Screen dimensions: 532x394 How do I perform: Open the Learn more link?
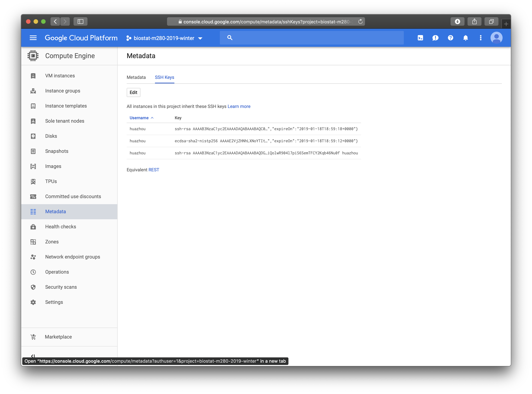(239, 106)
